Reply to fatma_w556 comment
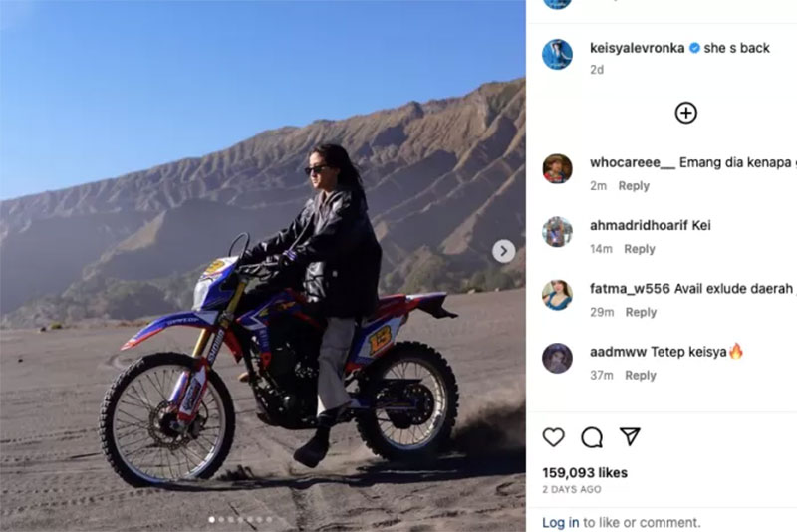 click(641, 312)
